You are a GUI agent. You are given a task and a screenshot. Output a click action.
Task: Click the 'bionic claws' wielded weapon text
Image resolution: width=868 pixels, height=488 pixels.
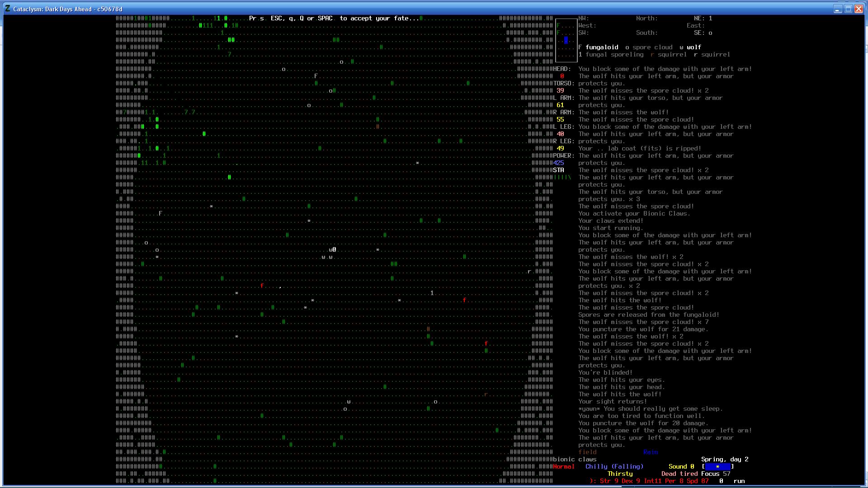click(575, 459)
